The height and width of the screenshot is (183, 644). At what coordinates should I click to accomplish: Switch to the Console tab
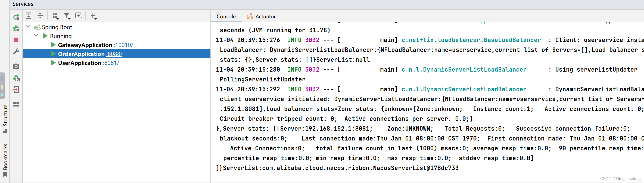[226, 17]
